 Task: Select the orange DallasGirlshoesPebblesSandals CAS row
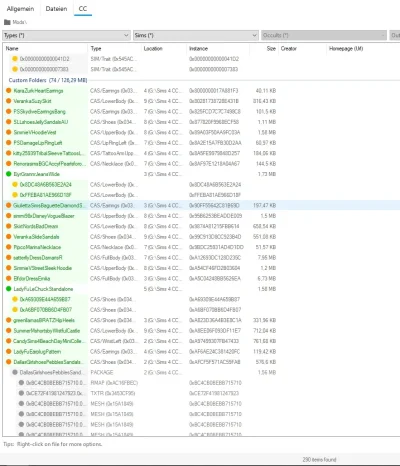[47, 362]
